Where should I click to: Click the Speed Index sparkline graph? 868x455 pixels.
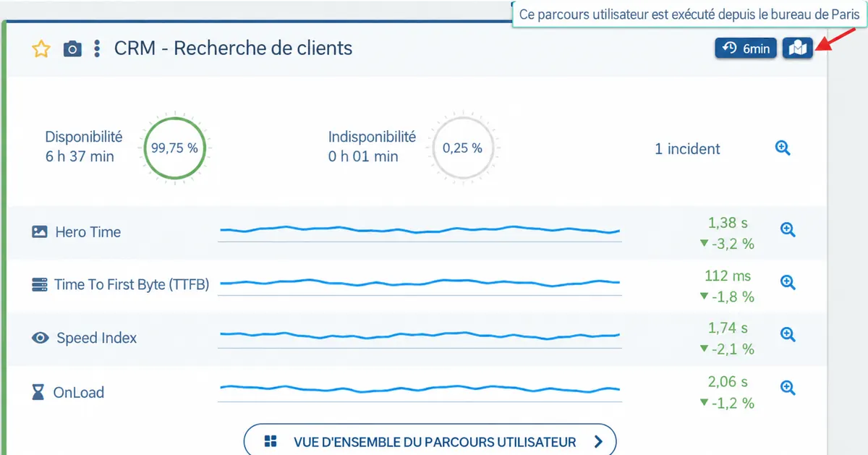click(420, 337)
